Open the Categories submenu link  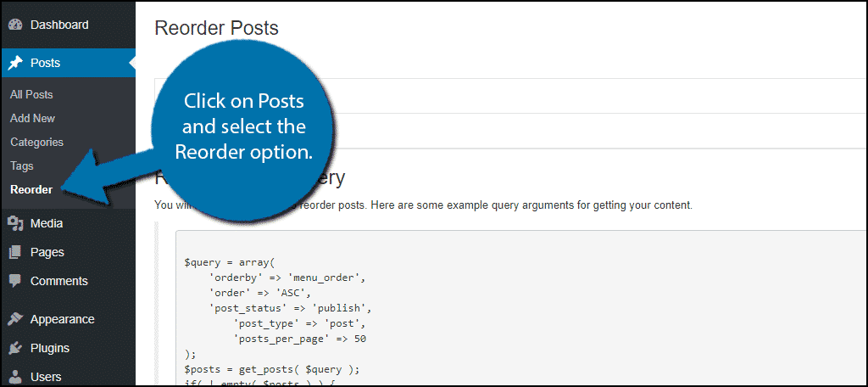pyautogui.click(x=36, y=143)
